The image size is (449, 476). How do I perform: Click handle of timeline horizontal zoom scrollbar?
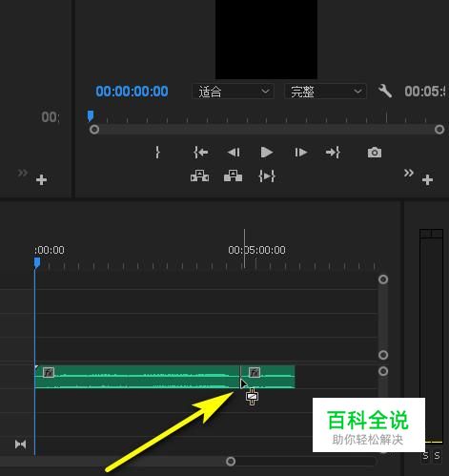click(x=231, y=462)
